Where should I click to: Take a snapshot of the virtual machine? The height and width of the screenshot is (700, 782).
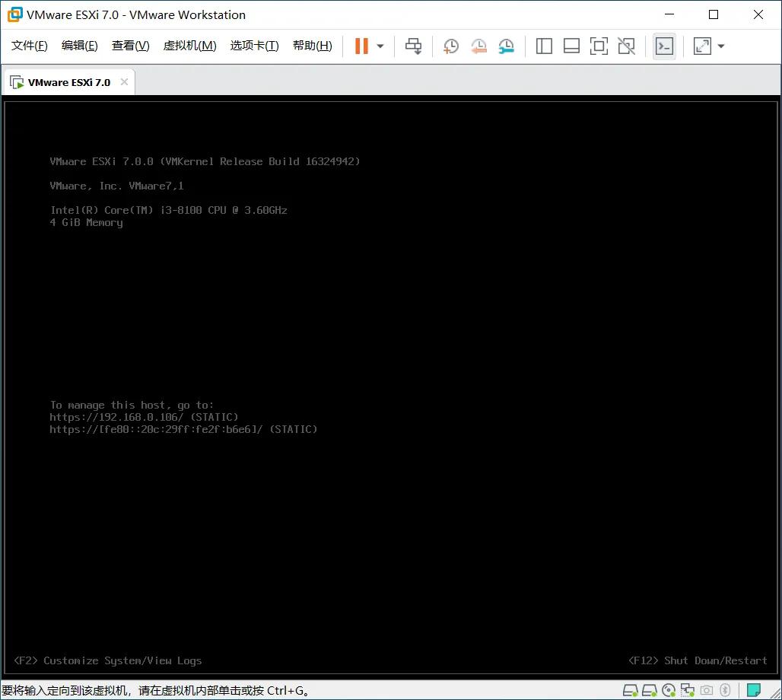coord(451,46)
